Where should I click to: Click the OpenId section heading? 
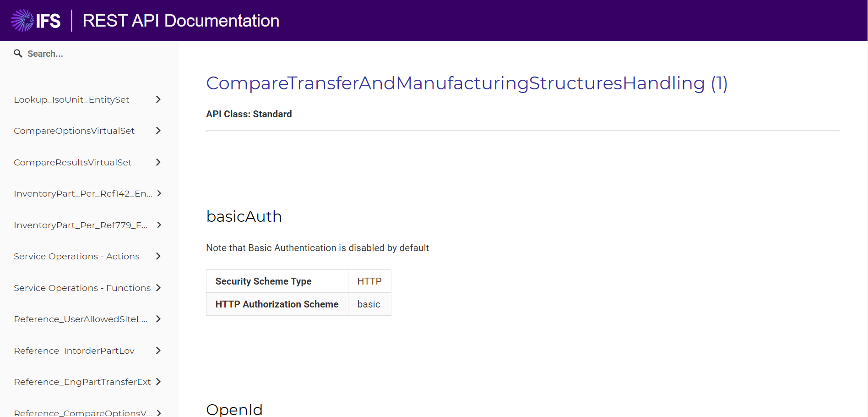[x=234, y=409]
